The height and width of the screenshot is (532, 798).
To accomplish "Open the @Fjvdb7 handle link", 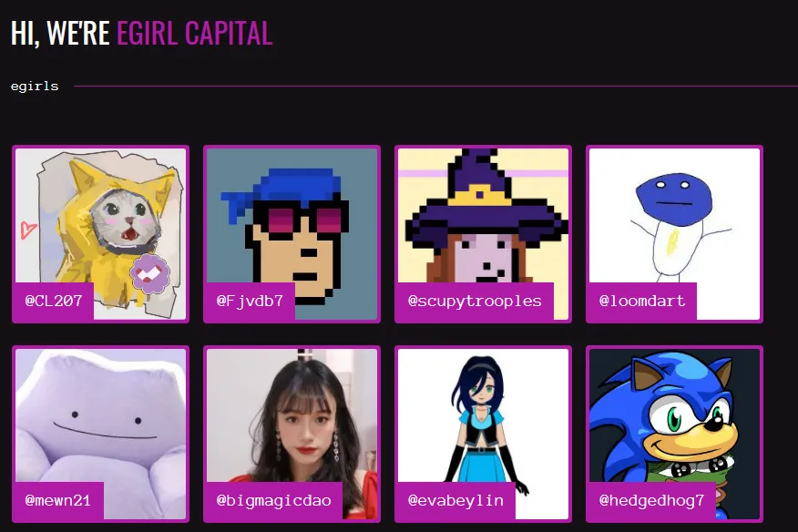I will (250, 301).
